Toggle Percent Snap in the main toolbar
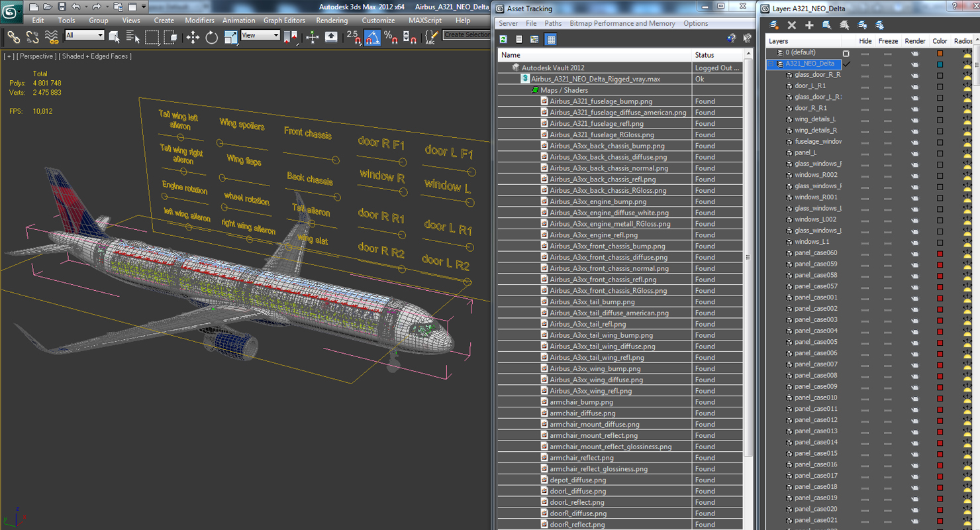The image size is (980, 530). tap(391, 37)
